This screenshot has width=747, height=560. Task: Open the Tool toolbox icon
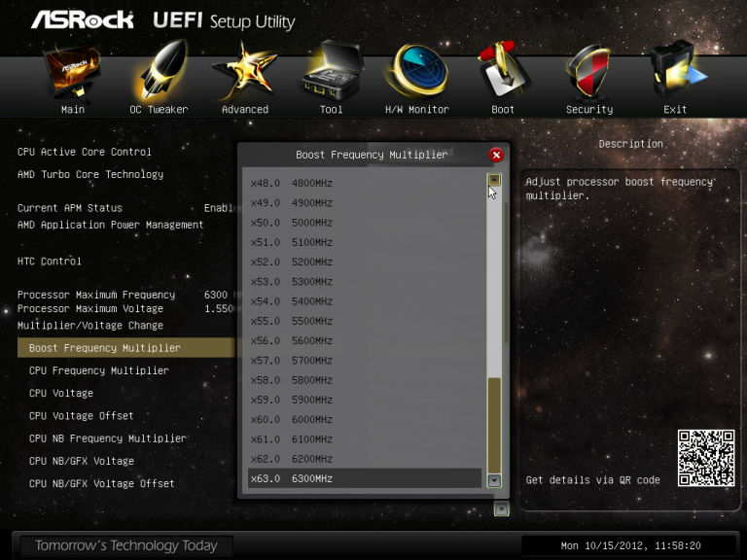(332, 70)
